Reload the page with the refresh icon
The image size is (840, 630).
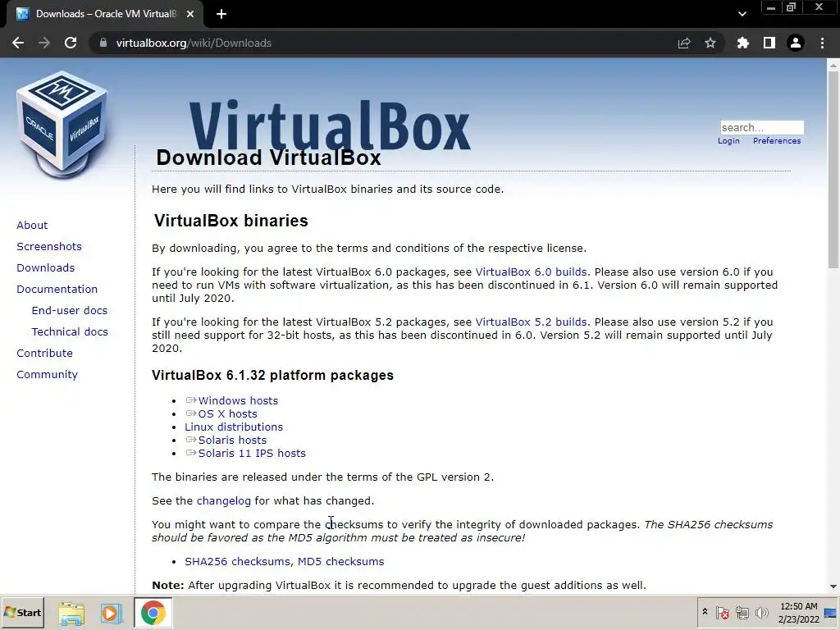tap(71, 43)
